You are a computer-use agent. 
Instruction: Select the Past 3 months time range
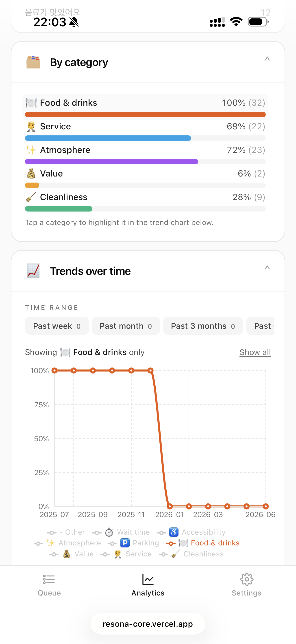[x=203, y=326]
